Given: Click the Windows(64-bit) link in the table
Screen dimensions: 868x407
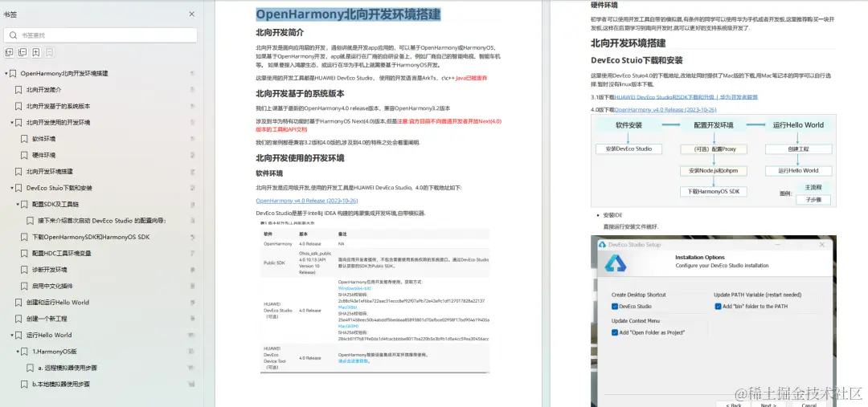Looking at the screenshot, I should pyautogui.click(x=354, y=289).
